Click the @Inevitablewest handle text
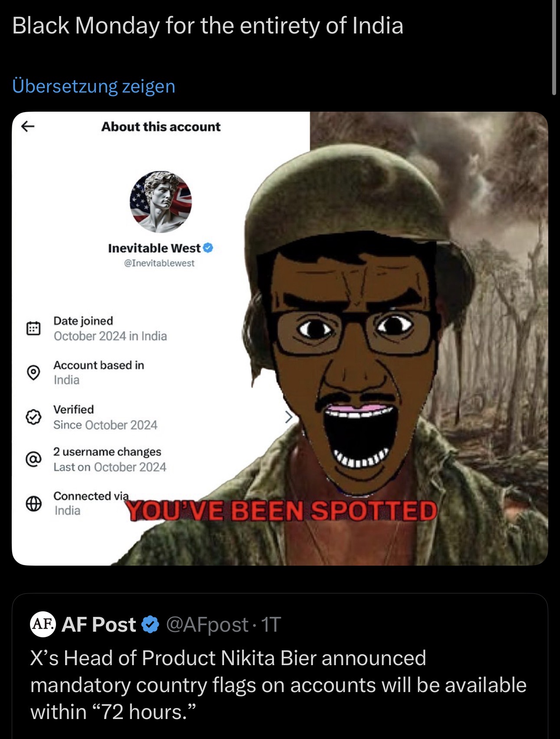This screenshot has width=560, height=739. pyautogui.click(x=159, y=263)
